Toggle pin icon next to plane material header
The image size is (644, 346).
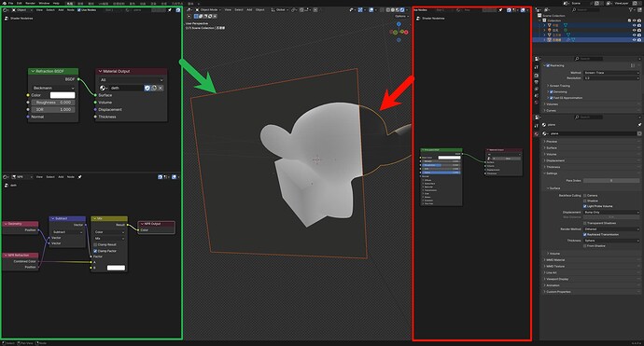click(x=639, y=125)
